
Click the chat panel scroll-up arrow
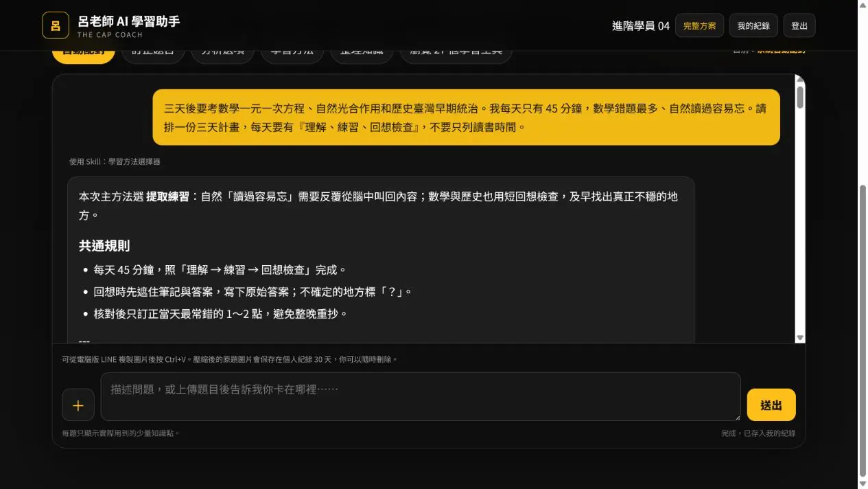click(x=800, y=80)
